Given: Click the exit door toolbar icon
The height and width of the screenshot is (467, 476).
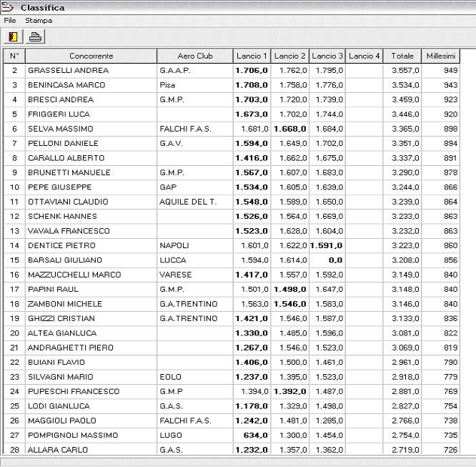Looking at the screenshot, I should coord(13,36).
